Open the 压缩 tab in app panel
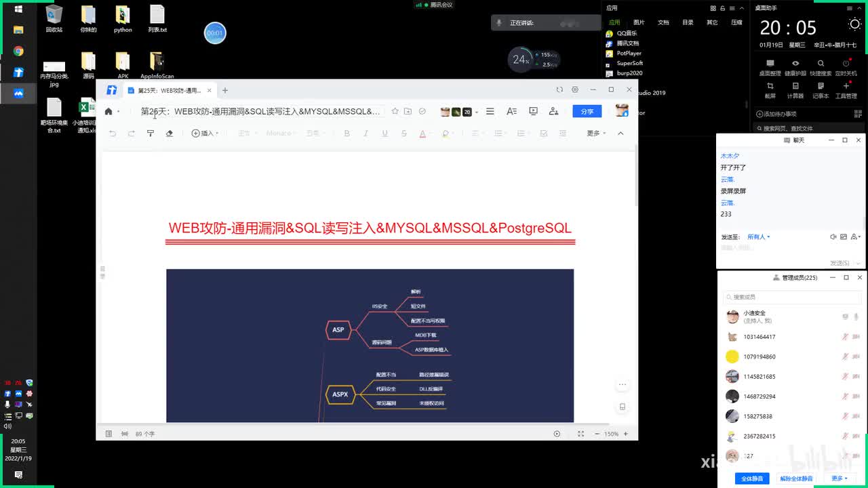This screenshot has width=868, height=488. pyautogui.click(x=736, y=22)
